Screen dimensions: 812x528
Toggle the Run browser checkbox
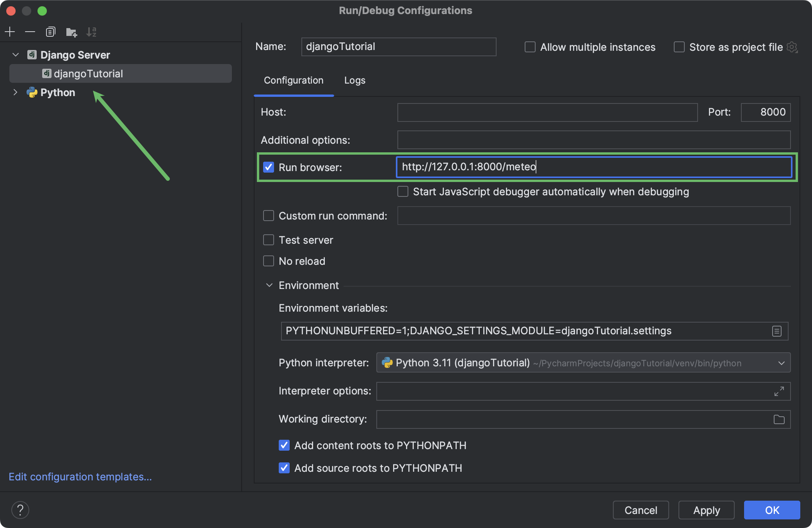pyautogui.click(x=267, y=167)
